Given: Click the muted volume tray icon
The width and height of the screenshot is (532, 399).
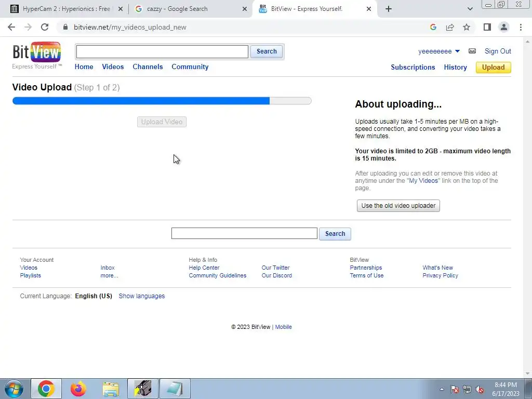Looking at the screenshot, I should 480,390.
